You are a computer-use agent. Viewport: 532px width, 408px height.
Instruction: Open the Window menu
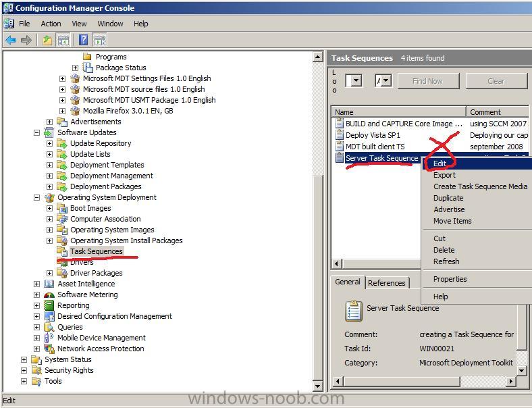coord(110,24)
